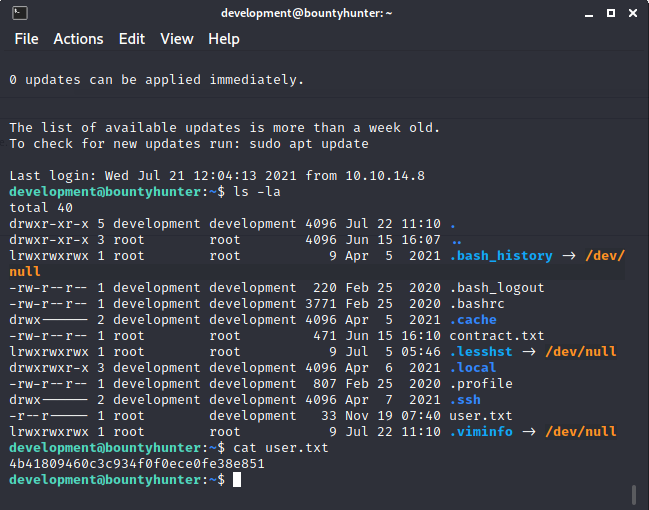Click the 'cat user.txt' command text
This screenshot has height=510, width=649.
pos(281,448)
